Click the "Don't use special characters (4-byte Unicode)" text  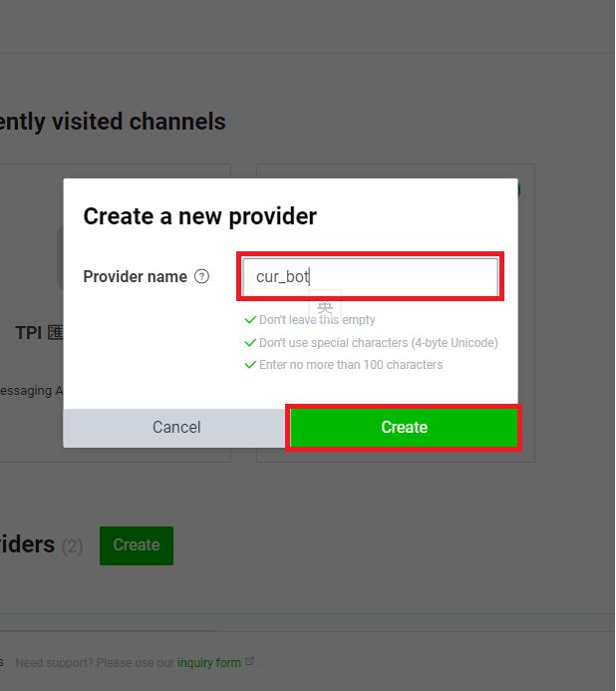[x=379, y=342]
